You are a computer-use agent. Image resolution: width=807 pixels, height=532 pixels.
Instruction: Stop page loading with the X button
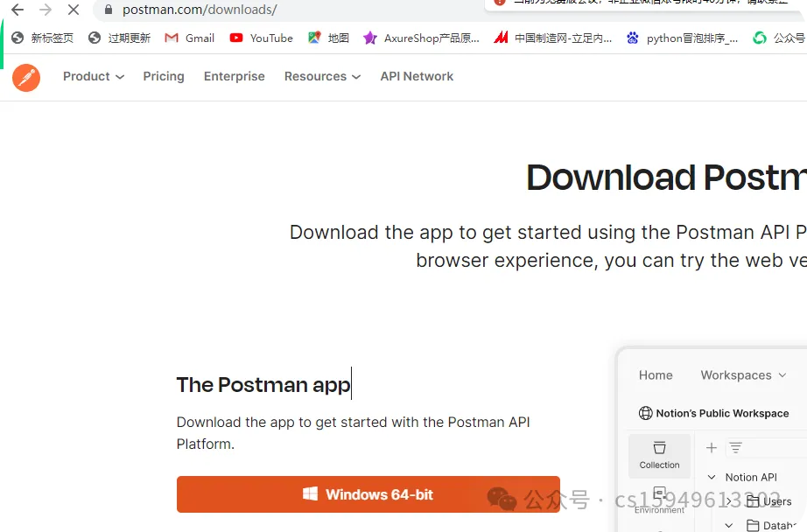click(x=73, y=10)
